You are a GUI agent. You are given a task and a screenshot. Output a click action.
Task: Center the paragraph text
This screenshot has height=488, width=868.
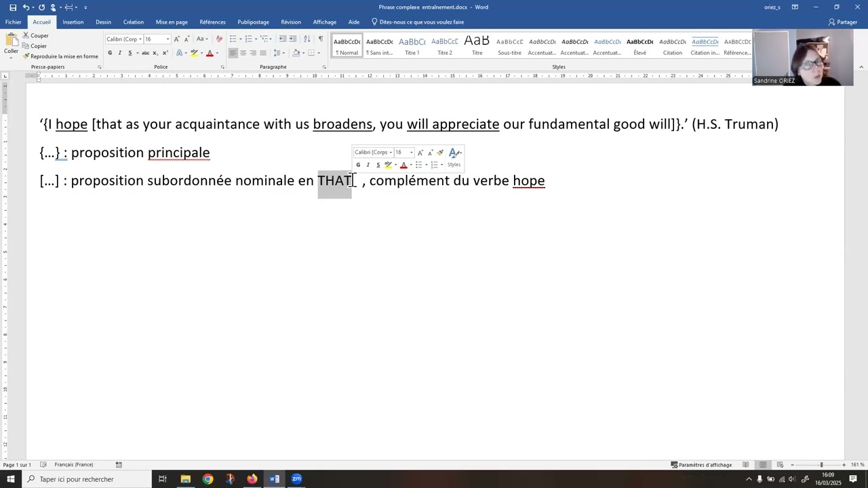[x=243, y=53]
